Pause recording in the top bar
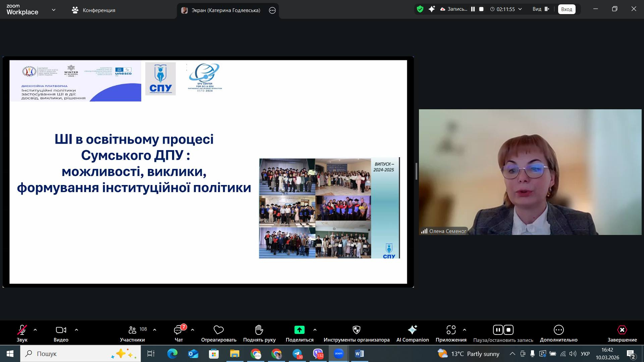 click(x=473, y=9)
